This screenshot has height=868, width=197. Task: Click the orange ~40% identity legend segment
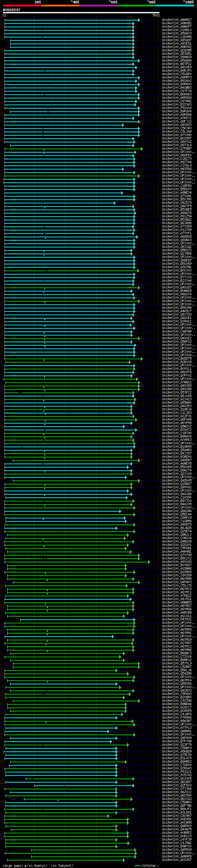pos(60,6)
